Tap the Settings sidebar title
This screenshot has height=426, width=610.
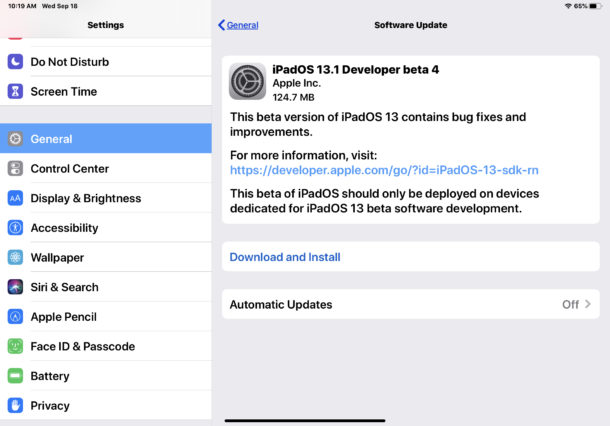[105, 25]
